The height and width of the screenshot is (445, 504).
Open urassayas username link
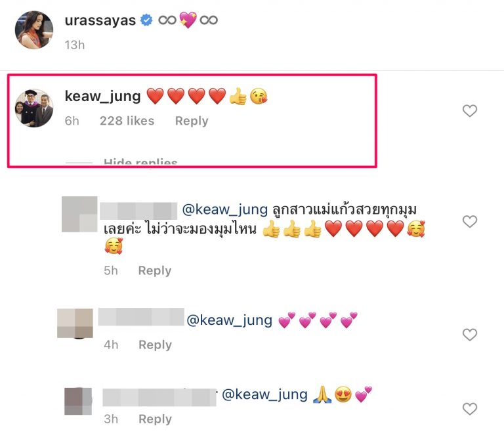100,20
